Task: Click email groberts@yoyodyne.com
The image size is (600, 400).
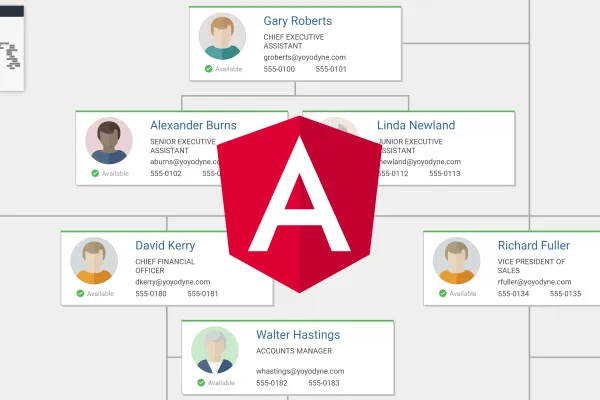Action: coord(305,57)
